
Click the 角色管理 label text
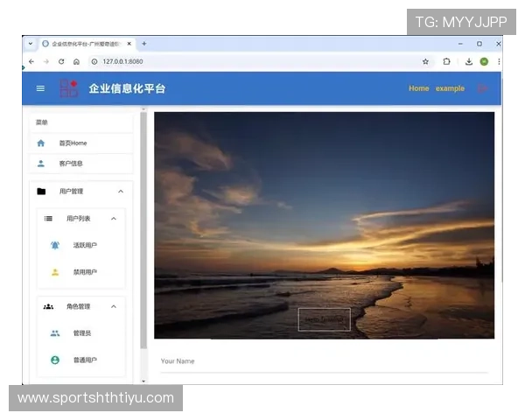point(78,306)
